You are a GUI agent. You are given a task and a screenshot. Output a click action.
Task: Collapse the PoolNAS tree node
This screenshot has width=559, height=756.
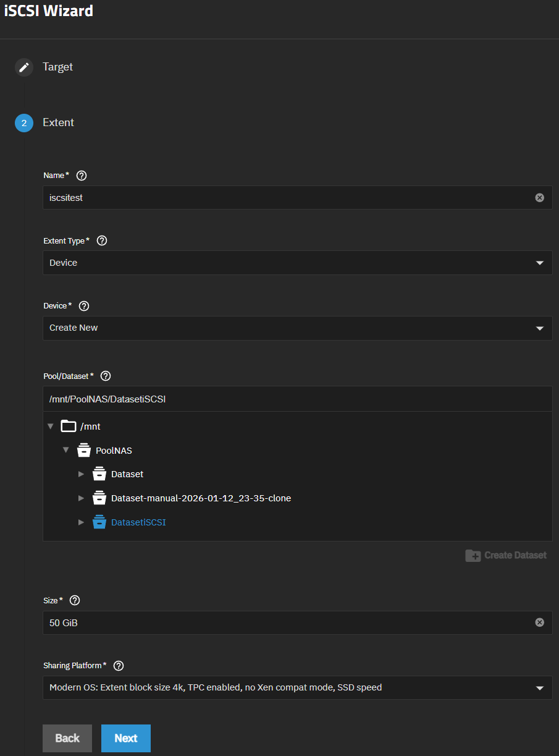coord(66,451)
